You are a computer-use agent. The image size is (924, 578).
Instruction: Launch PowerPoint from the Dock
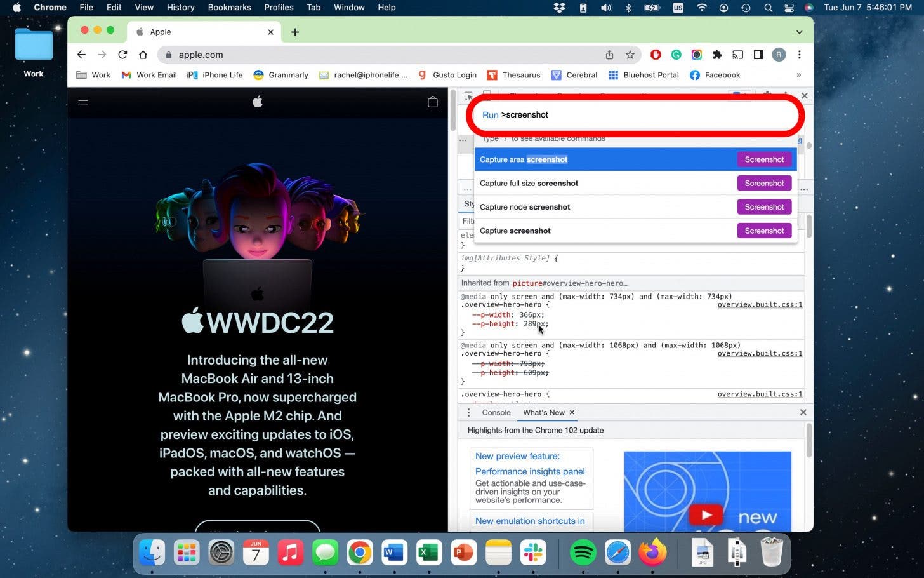click(x=463, y=553)
